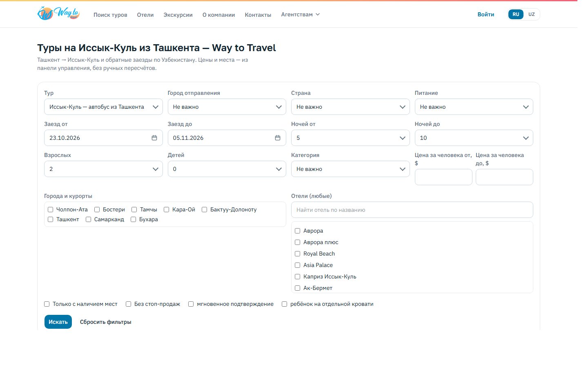Check the Бухара city checkbox

click(133, 220)
